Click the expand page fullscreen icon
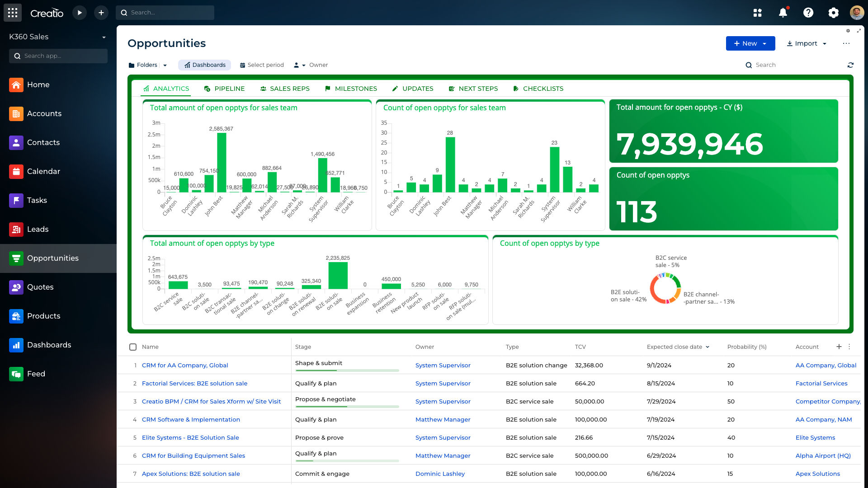868x488 pixels. click(x=859, y=31)
